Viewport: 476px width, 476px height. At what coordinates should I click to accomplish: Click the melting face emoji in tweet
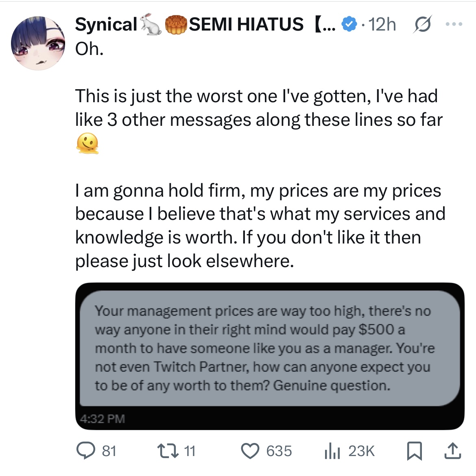(x=87, y=143)
